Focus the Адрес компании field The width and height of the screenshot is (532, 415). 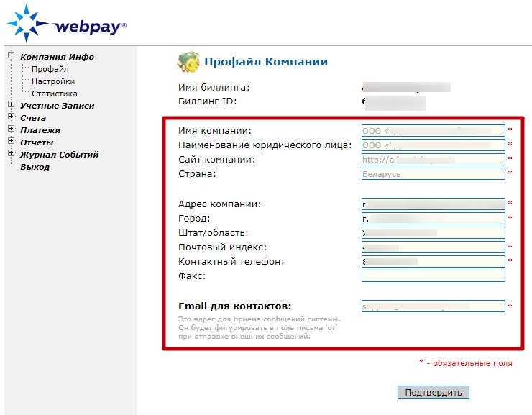(x=434, y=204)
